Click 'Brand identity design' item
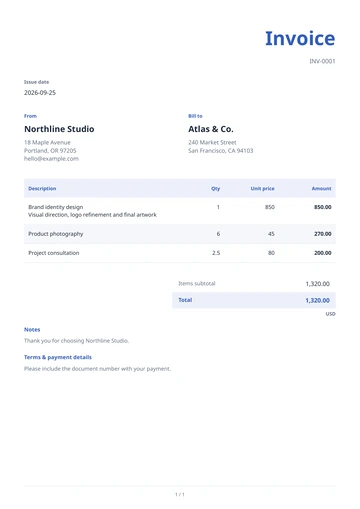 point(56,207)
